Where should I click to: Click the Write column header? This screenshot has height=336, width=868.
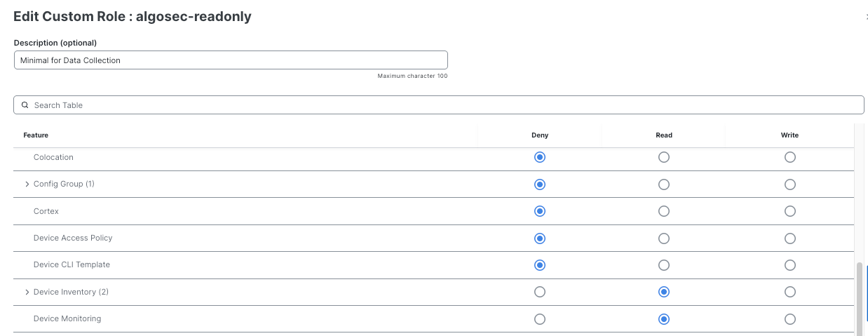click(789, 135)
